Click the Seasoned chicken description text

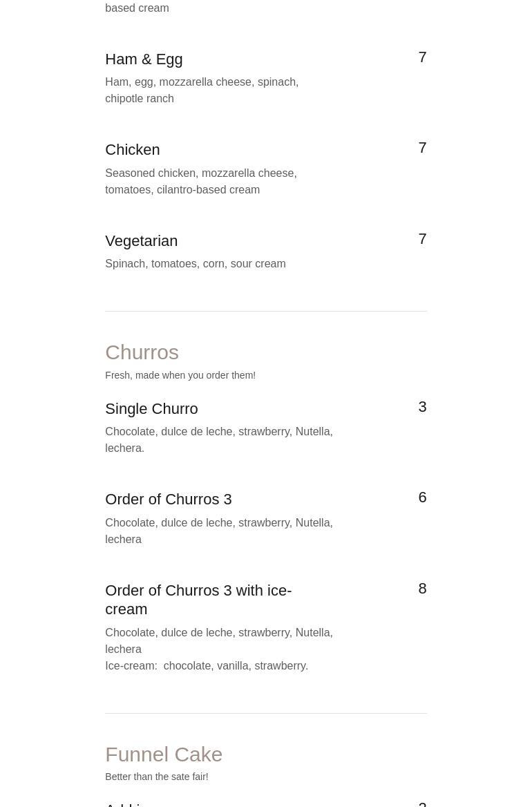(x=201, y=181)
